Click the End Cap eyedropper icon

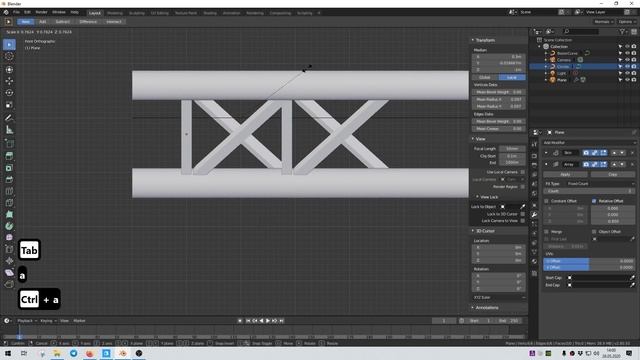632,285
